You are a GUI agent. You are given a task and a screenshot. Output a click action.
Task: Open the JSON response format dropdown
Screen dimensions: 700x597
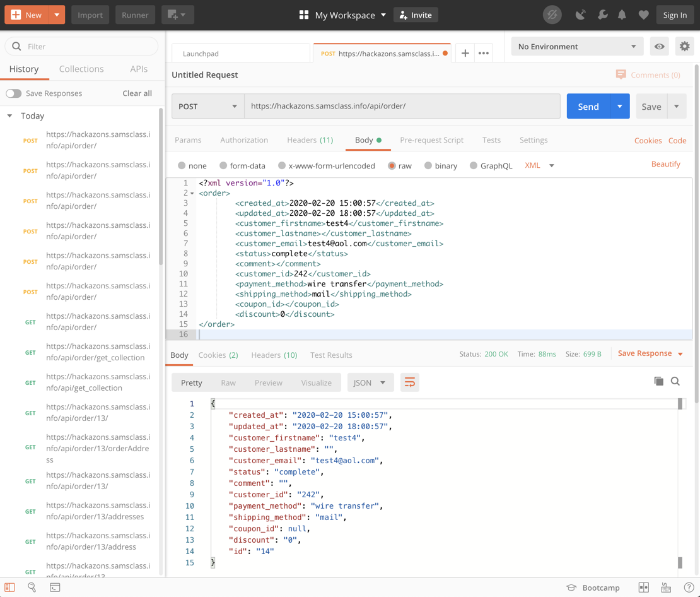pos(370,382)
